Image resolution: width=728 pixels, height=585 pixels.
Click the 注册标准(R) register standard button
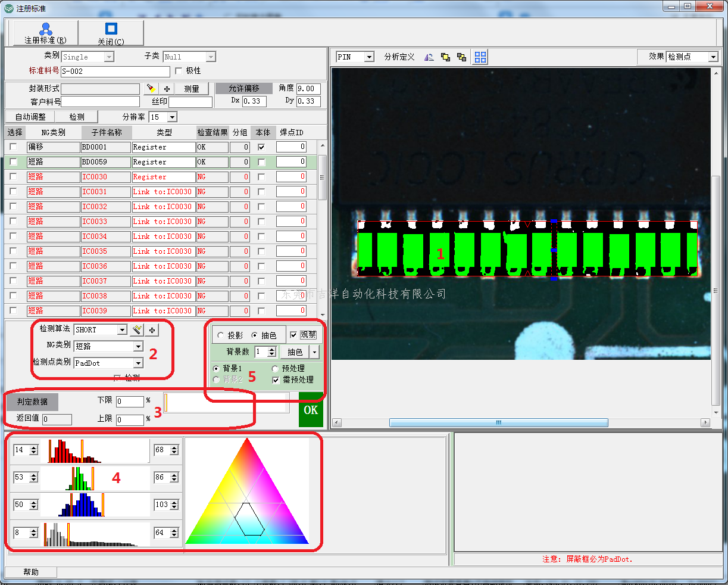[x=45, y=33]
